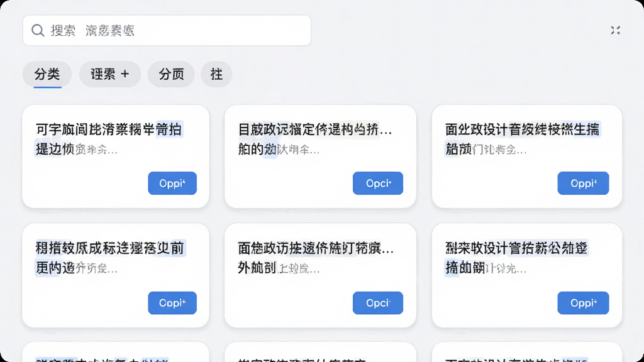The image size is (644, 362).
Task: Select the single-character 柱 tab
Action: (x=216, y=74)
